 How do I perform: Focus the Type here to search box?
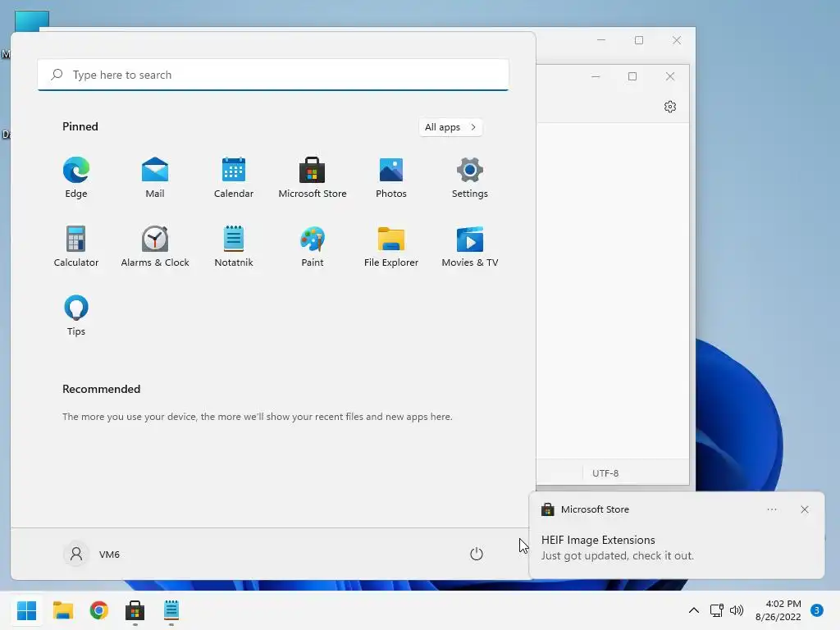273,75
